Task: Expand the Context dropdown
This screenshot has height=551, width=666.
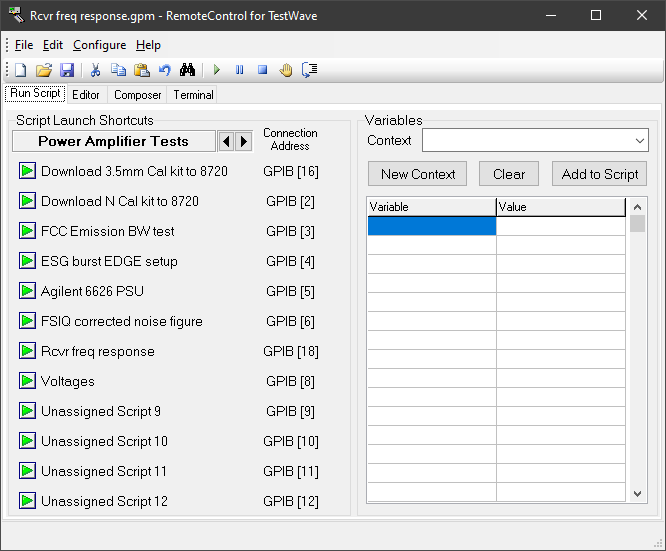Action: point(640,140)
